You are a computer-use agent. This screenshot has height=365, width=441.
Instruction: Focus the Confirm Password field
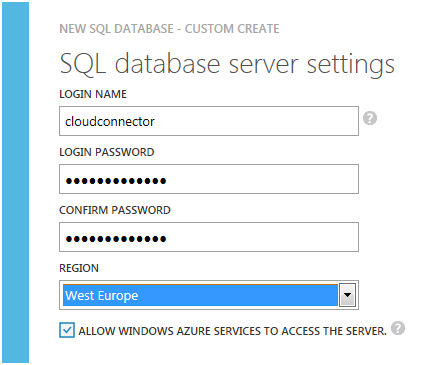pyautogui.click(x=209, y=237)
